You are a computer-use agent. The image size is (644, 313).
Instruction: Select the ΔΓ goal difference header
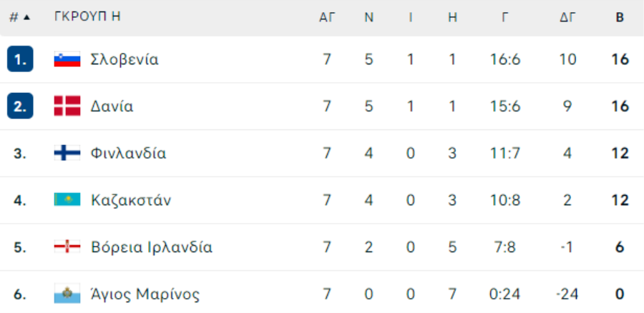tap(567, 18)
